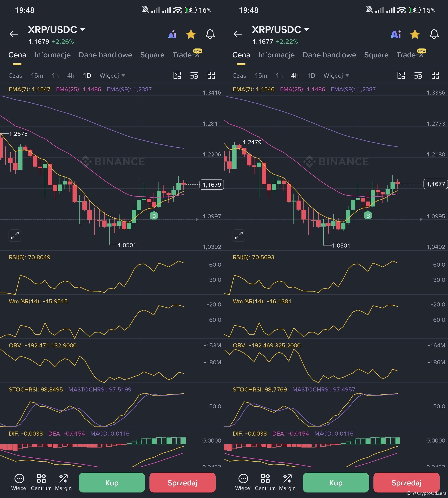
Task: Tap the B buy marker on right chart
Action: [368, 215]
